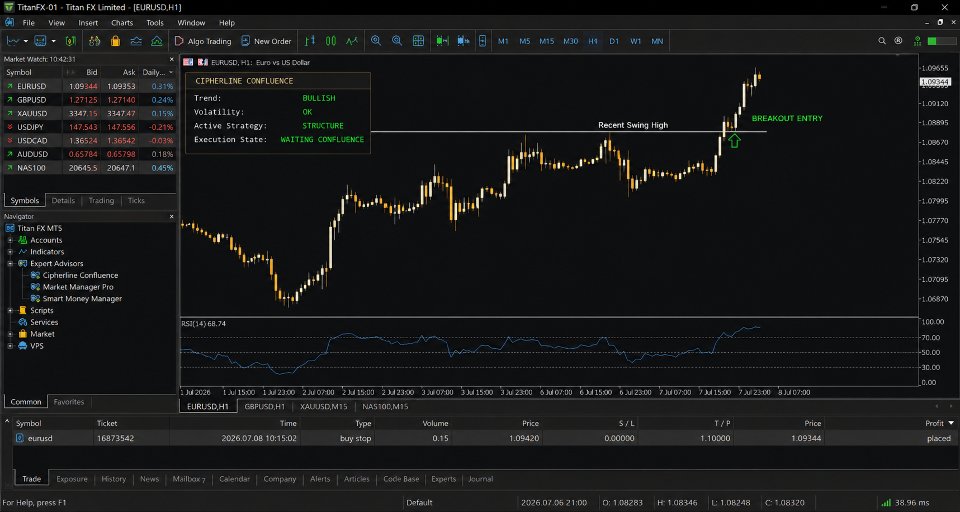Screen dimensions: 960x512
Task: Select the M15 timeframe button
Action: point(547,41)
